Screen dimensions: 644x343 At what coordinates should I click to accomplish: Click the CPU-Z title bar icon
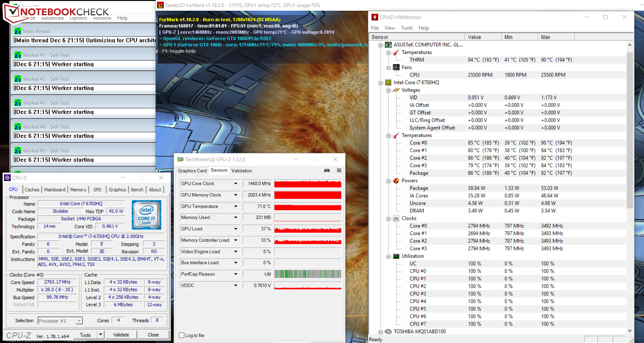[7, 178]
